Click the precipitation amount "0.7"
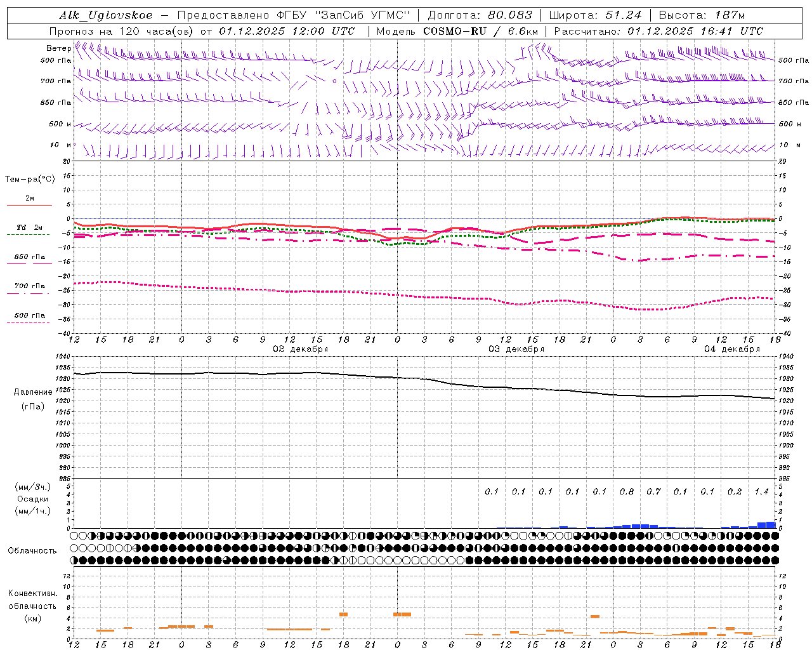 [653, 491]
